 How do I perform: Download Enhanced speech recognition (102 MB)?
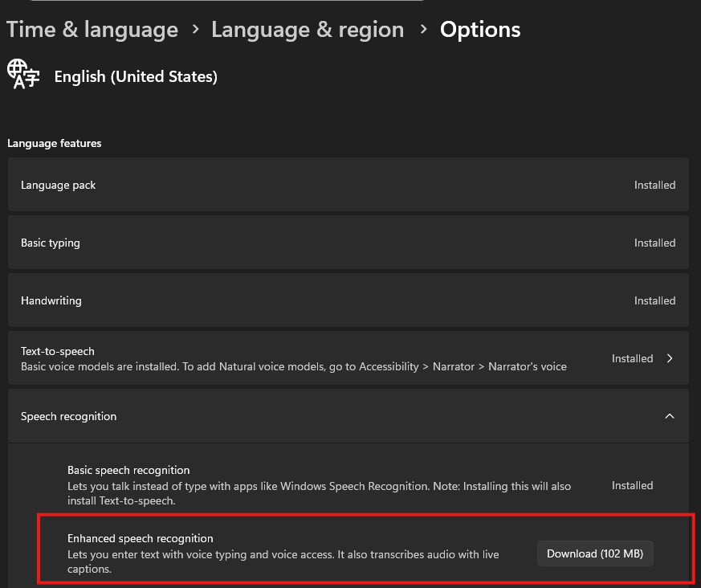coord(595,553)
